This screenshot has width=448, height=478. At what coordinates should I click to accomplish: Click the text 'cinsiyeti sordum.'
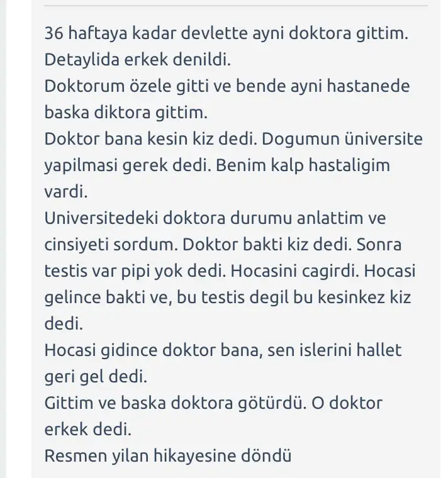111,245
